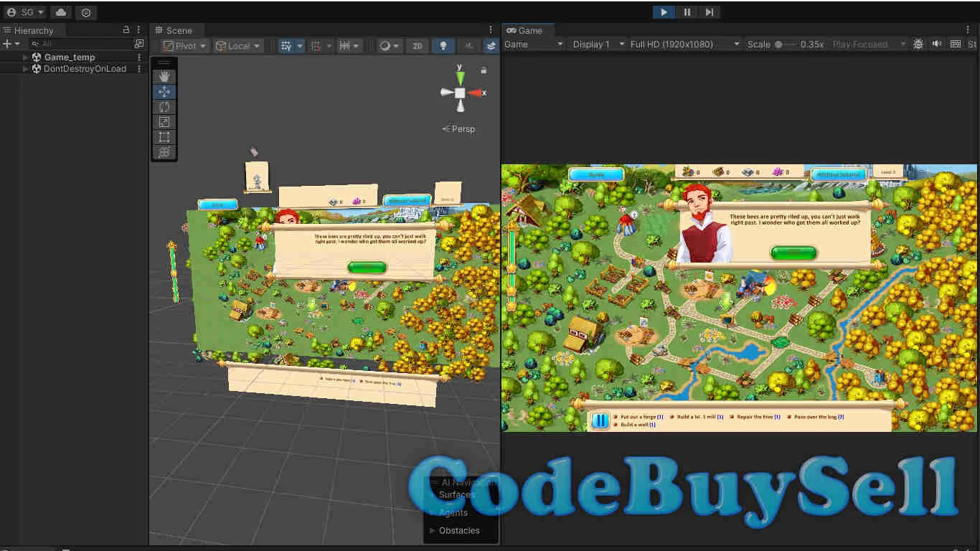Viewport: 980px width, 551px height.
Task: Open Full HD (1920x1080) resolution dropdown
Action: [x=684, y=44]
